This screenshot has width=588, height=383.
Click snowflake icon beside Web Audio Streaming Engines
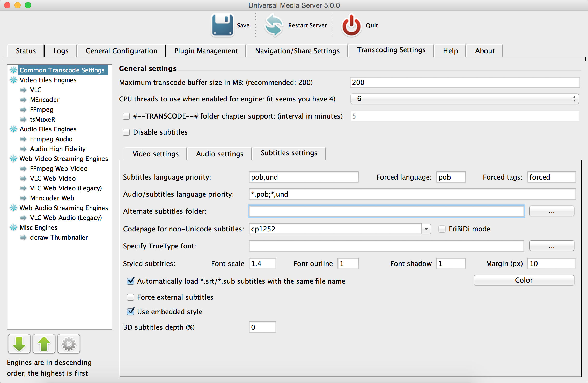(13, 208)
